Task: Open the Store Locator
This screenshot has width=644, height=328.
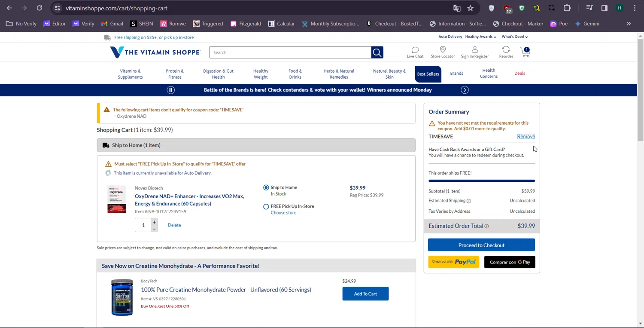Action: (x=443, y=52)
